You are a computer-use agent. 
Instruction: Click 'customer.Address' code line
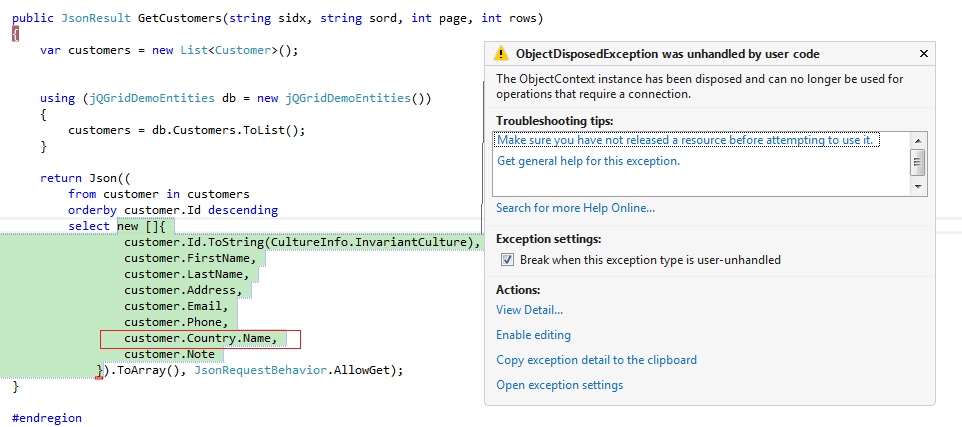[183, 290]
